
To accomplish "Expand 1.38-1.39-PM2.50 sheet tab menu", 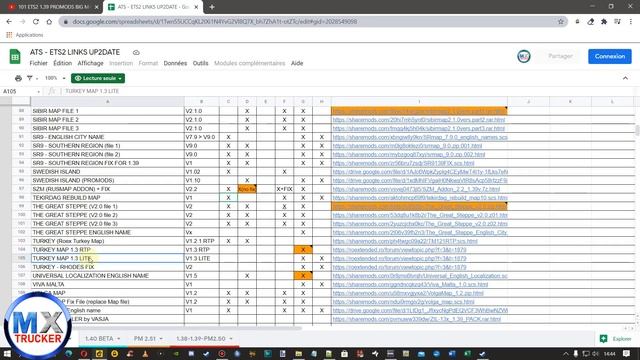I will pos(231,339).
